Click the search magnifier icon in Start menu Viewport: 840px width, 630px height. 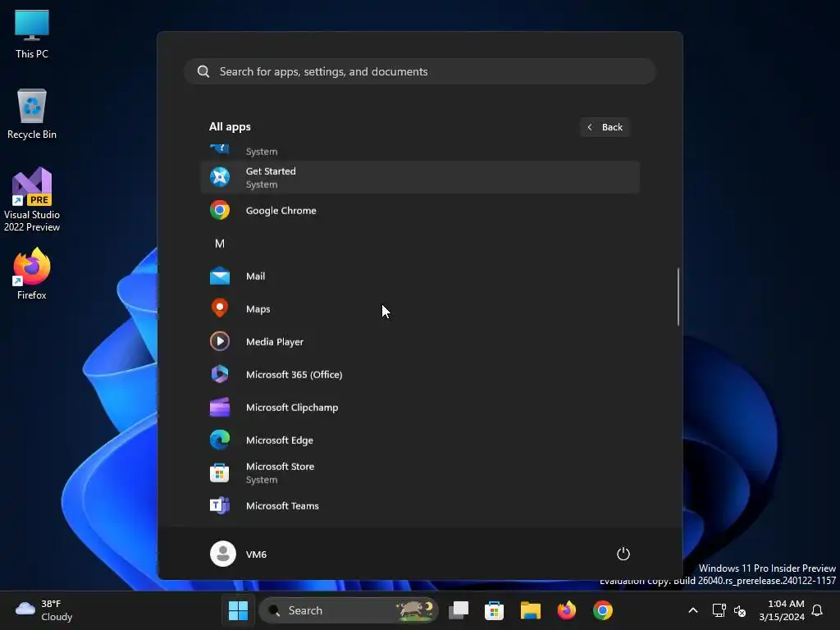tap(203, 71)
